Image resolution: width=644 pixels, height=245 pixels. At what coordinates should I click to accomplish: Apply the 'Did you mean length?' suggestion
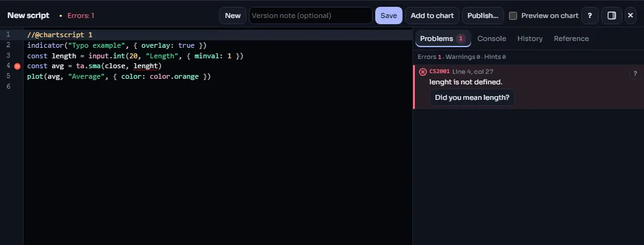(x=472, y=97)
